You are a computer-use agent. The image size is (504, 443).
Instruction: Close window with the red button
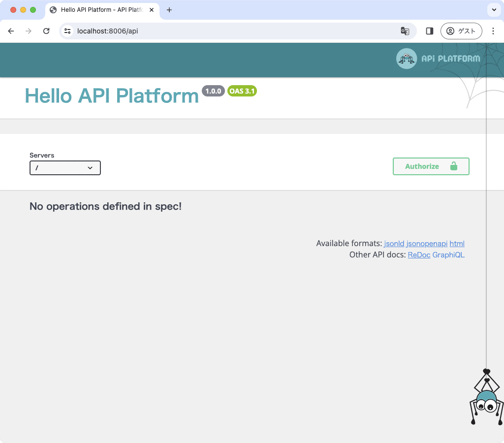(x=13, y=10)
